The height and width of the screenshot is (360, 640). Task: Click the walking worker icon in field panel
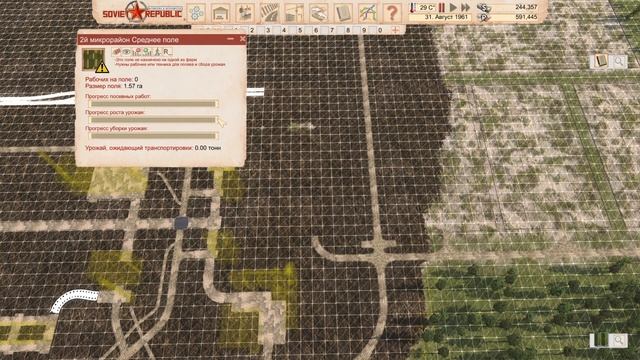pyautogui.click(x=158, y=52)
